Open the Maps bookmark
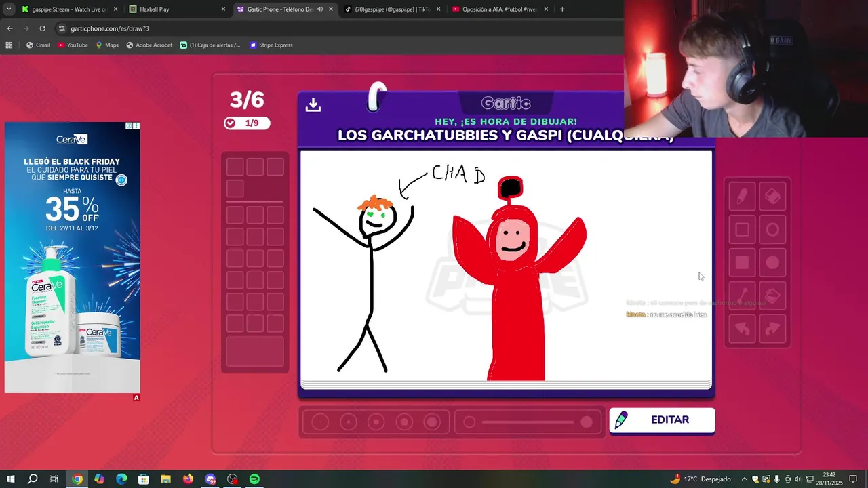This screenshot has width=868, height=488. pyautogui.click(x=107, y=45)
